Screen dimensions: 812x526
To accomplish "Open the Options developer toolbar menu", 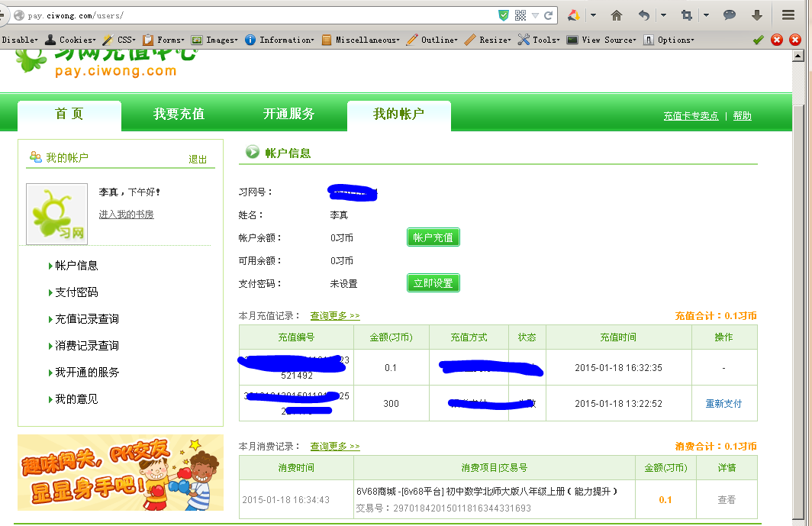I will point(669,40).
